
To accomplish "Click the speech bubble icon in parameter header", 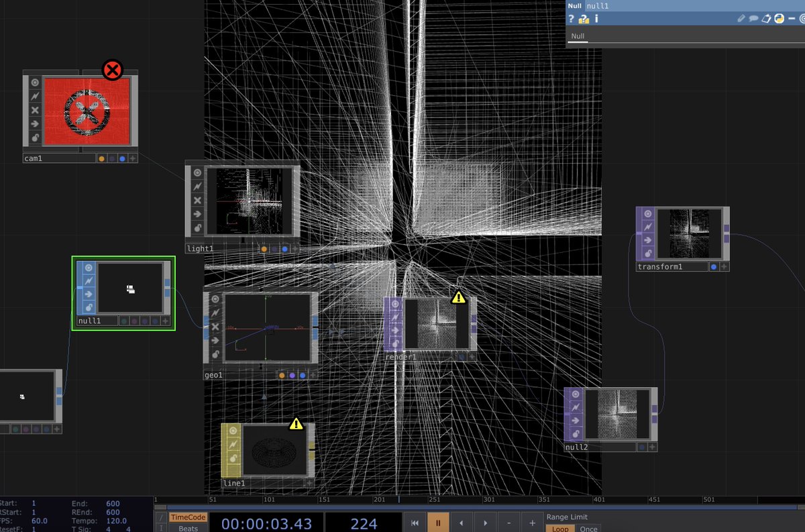I will (753, 19).
